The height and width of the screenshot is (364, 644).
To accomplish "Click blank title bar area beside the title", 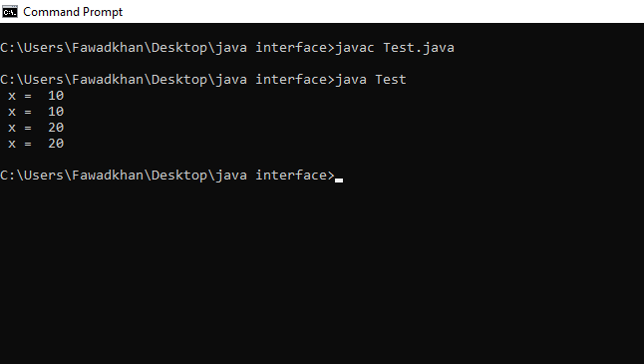I will tap(382, 12).
